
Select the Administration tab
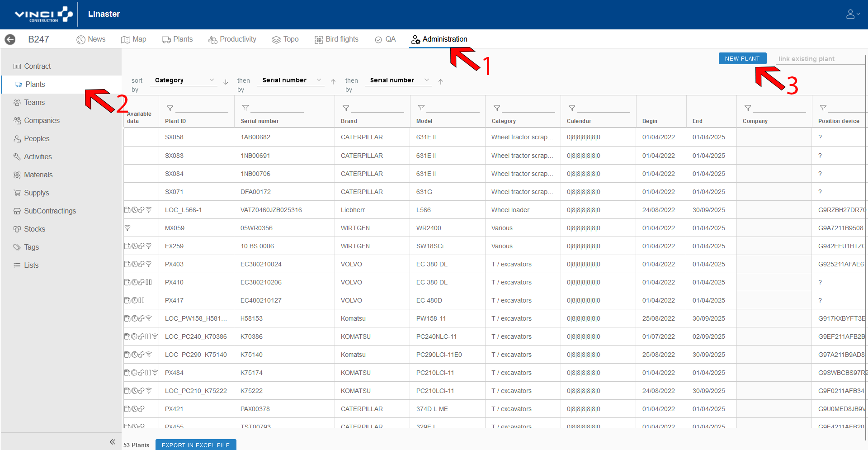[x=439, y=39]
